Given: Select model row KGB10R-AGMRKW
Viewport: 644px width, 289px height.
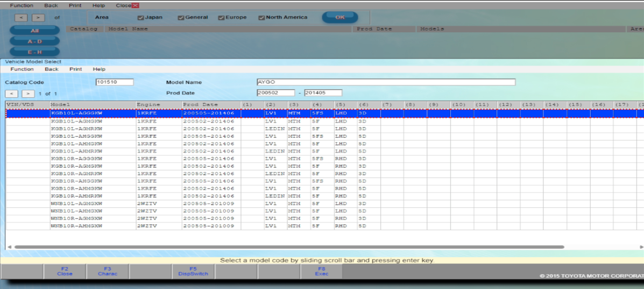Looking at the screenshot, I should (324, 174).
